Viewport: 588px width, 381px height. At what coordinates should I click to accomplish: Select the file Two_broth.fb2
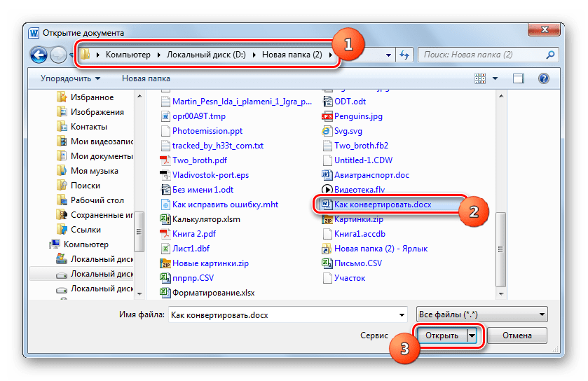(361, 146)
